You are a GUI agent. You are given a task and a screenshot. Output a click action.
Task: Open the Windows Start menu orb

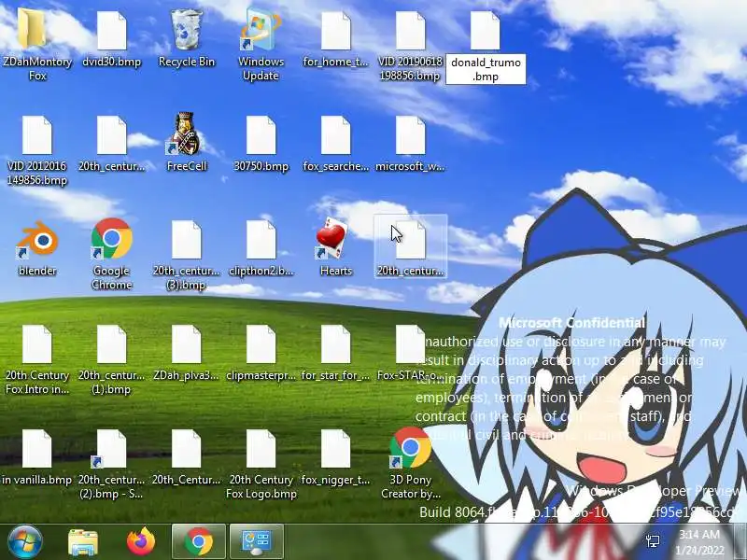(25, 542)
